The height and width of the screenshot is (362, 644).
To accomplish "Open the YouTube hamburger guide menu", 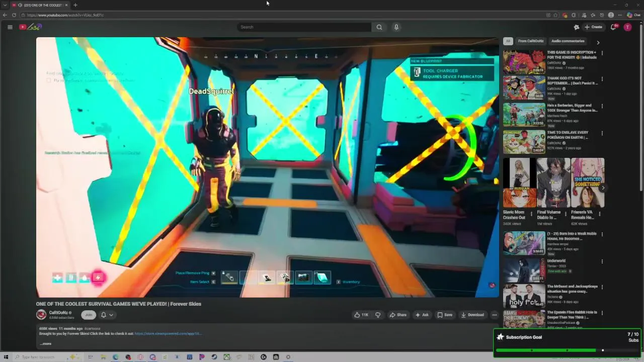I will (10, 27).
